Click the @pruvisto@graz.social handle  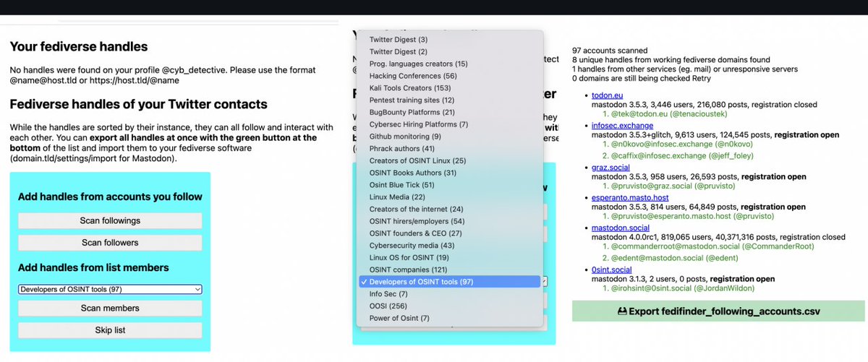[x=674, y=186]
